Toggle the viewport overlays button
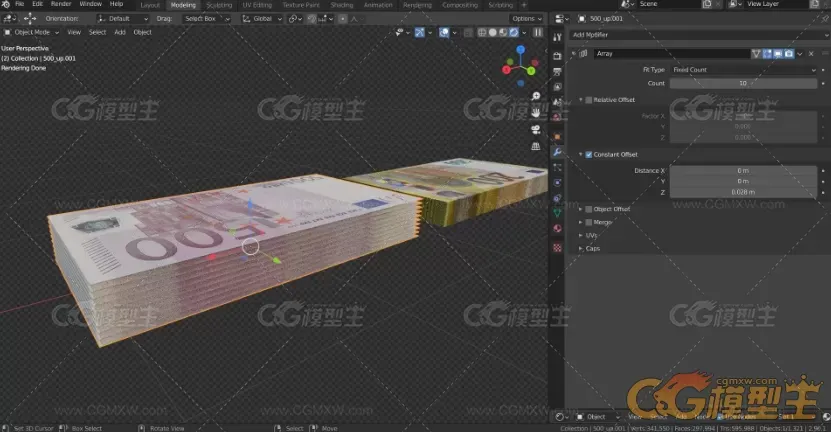 (x=444, y=32)
